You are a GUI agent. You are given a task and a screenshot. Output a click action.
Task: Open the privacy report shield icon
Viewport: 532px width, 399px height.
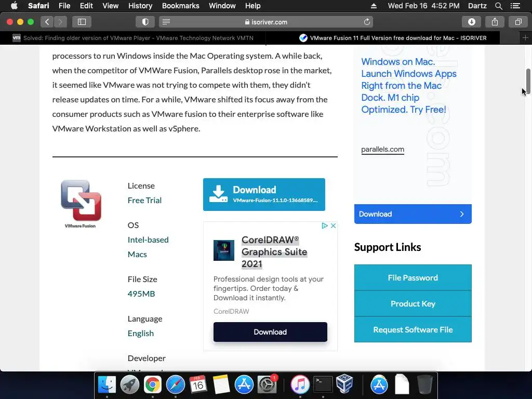coord(145,22)
